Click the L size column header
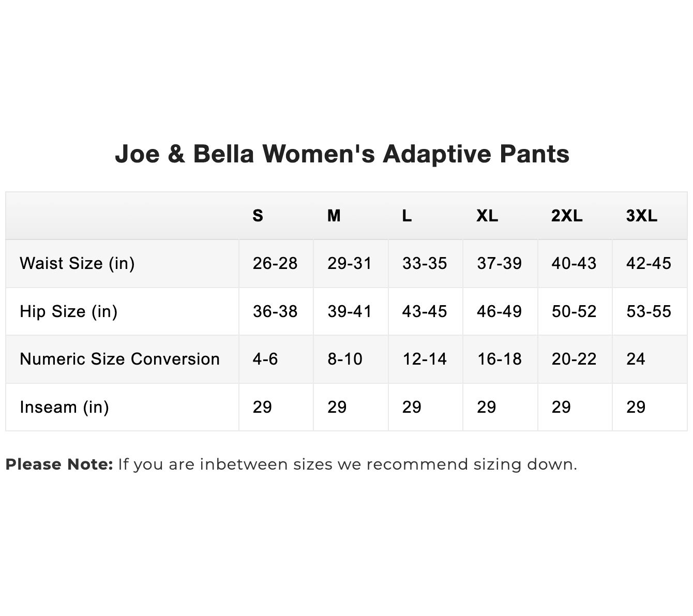This screenshot has width=693, height=616. click(407, 216)
